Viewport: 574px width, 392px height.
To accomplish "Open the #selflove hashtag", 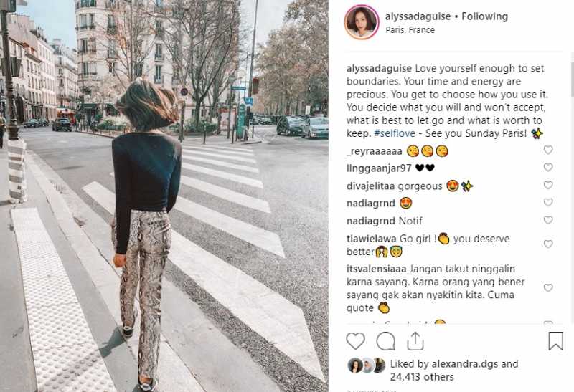I will pyautogui.click(x=395, y=133).
